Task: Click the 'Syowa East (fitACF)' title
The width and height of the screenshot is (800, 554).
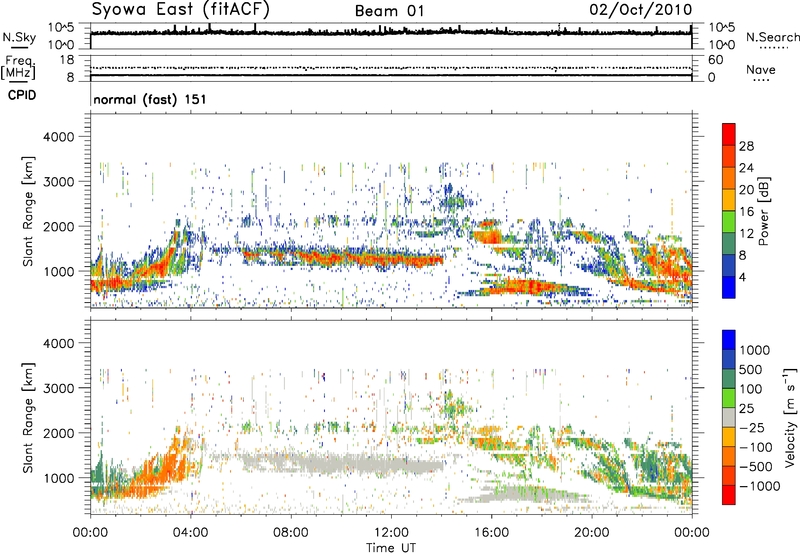Action: tap(181, 9)
